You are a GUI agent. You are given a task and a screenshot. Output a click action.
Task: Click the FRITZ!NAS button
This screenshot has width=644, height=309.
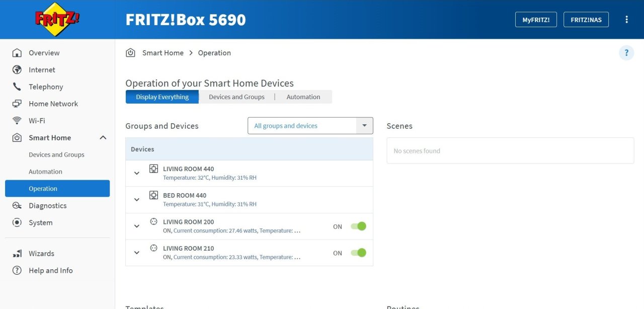click(586, 20)
